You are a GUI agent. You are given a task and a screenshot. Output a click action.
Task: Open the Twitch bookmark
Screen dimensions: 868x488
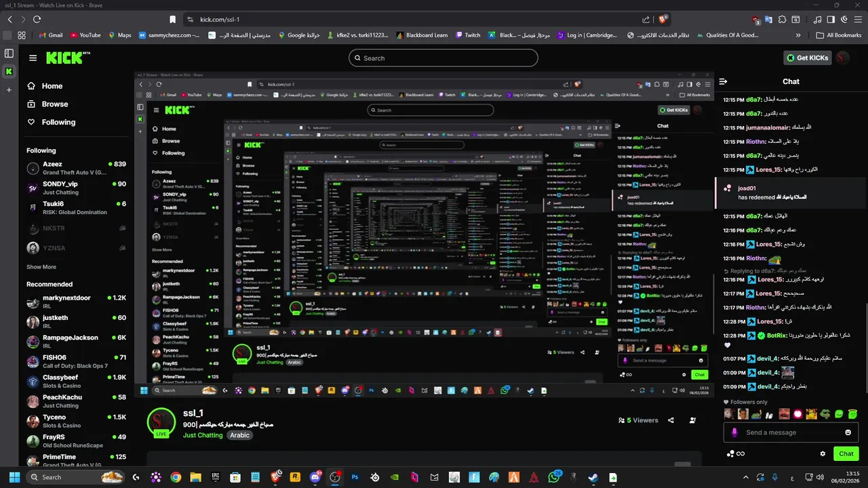[x=468, y=35]
